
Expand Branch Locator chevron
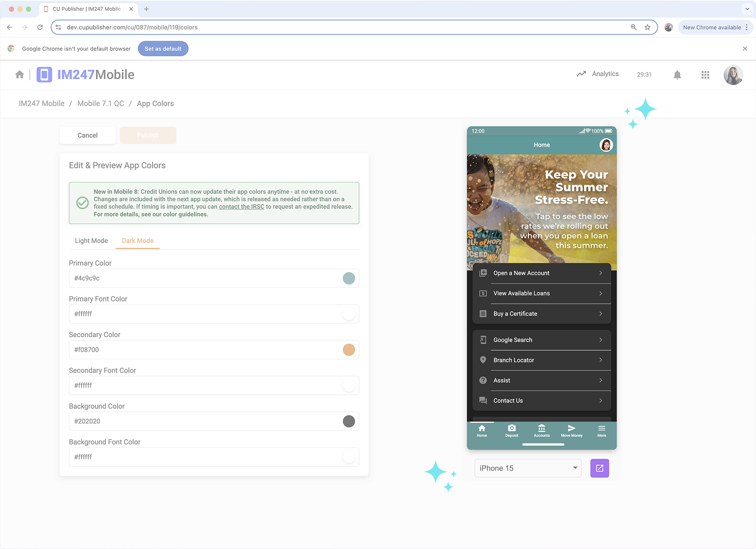tap(601, 360)
